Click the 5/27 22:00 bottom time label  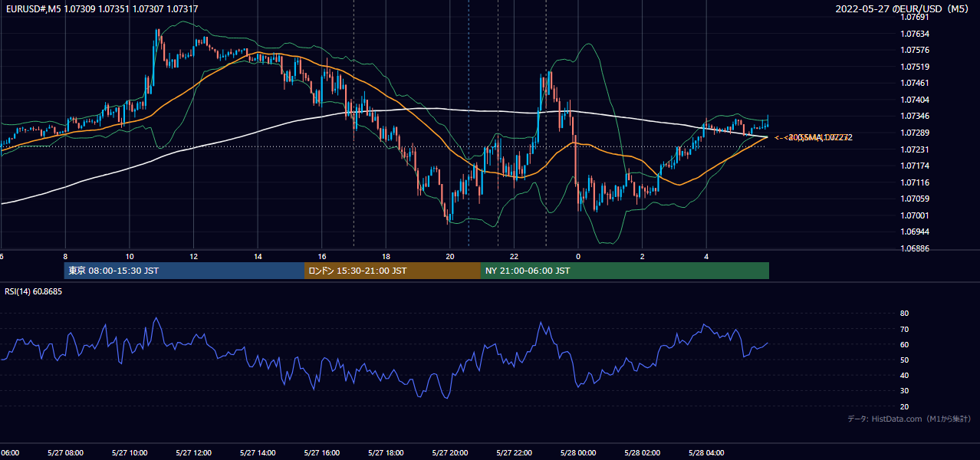click(515, 453)
